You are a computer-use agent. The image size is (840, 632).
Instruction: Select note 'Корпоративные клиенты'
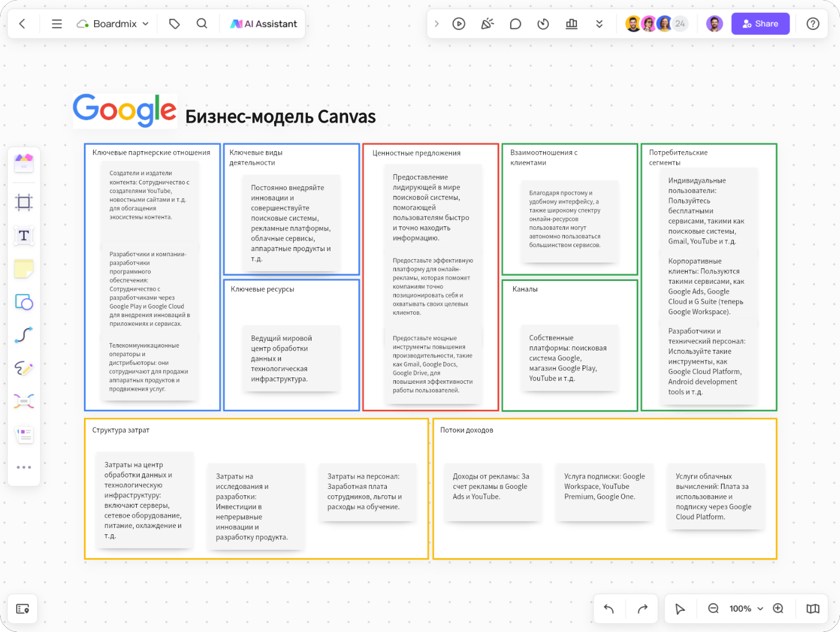pyautogui.click(x=709, y=286)
